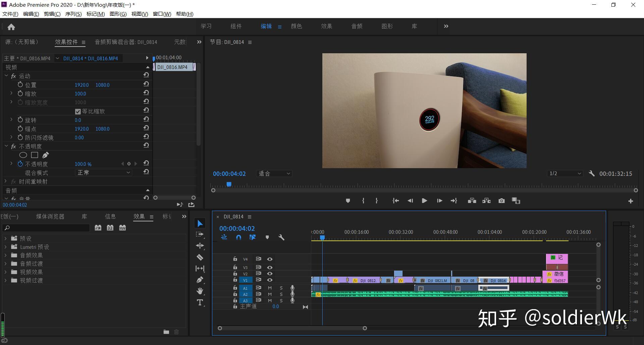
Task: Expand the 音频过渡 folder
Action: click(x=5, y=264)
